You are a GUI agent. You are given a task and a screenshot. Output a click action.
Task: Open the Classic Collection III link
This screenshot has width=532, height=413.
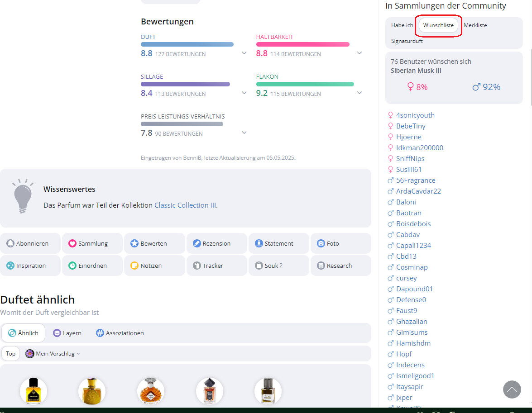(185, 205)
